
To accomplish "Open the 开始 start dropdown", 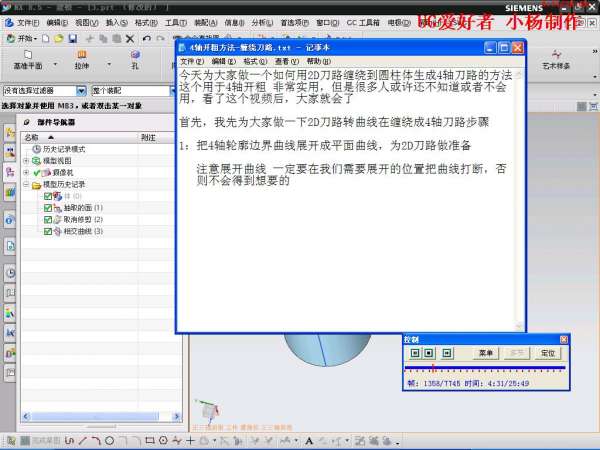I will click(22, 39).
